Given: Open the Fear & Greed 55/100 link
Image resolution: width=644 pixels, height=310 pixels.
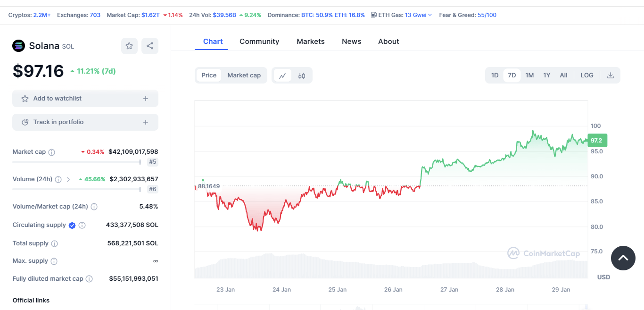Looking at the screenshot, I should (487, 15).
